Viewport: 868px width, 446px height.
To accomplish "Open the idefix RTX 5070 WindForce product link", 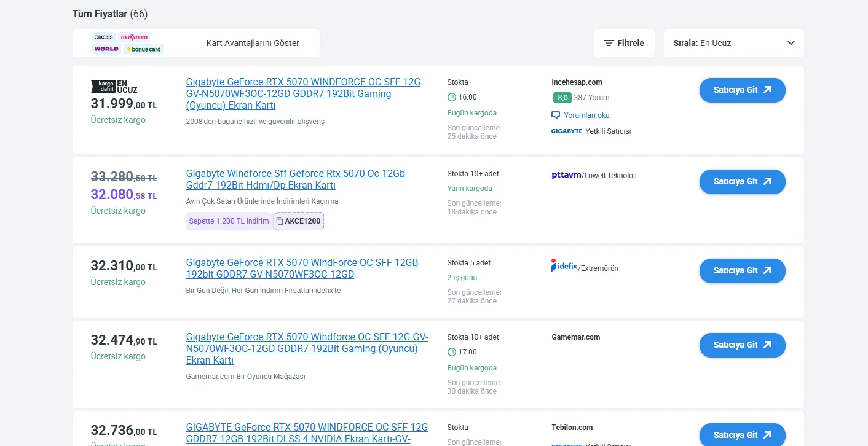I will click(x=302, y=268).
